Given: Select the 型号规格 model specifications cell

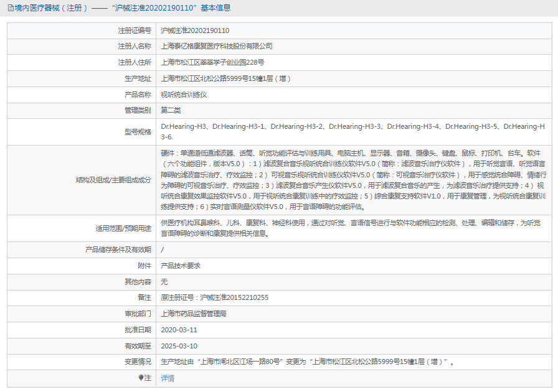Looking at the screenshot, I should pyautogui.click(x=311, y=132).
